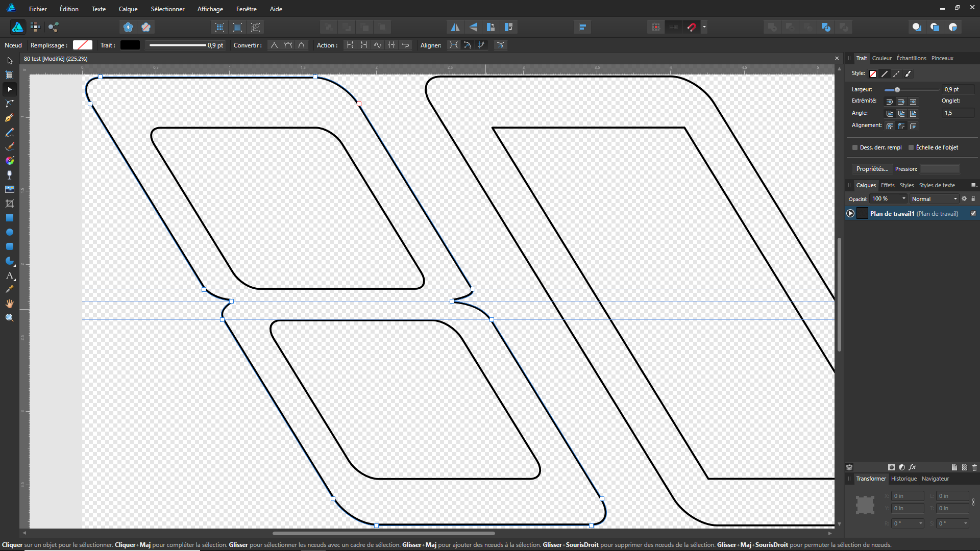Open the Normal blend mode dropdown
Screen dimensions: 980x551
pos(934,199)
